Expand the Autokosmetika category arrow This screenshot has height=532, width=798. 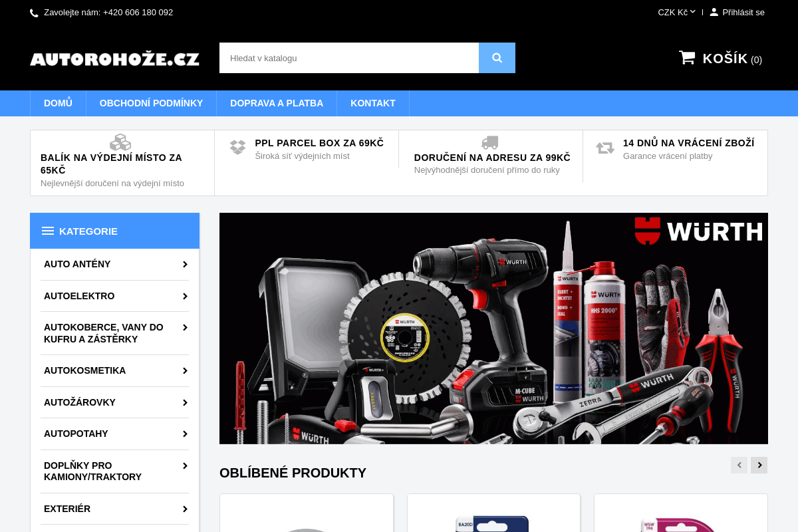tap(185, 370)
